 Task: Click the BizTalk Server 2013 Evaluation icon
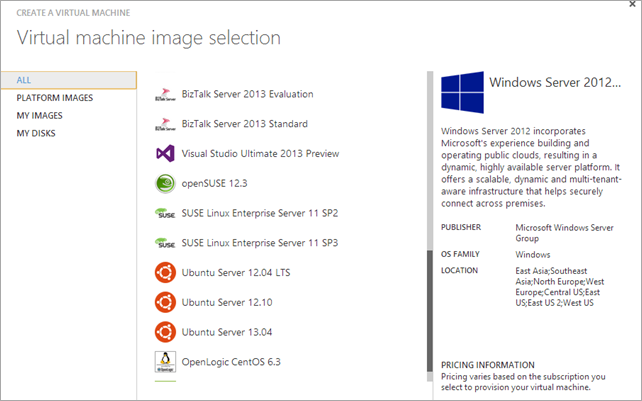pyautogui.click(x=166, y=95)
